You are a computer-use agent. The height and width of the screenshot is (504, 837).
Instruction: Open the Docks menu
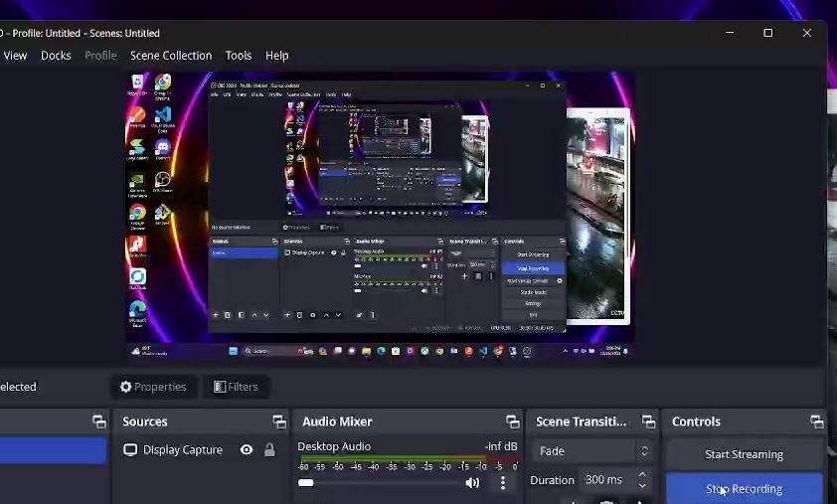tap(56, 56)
